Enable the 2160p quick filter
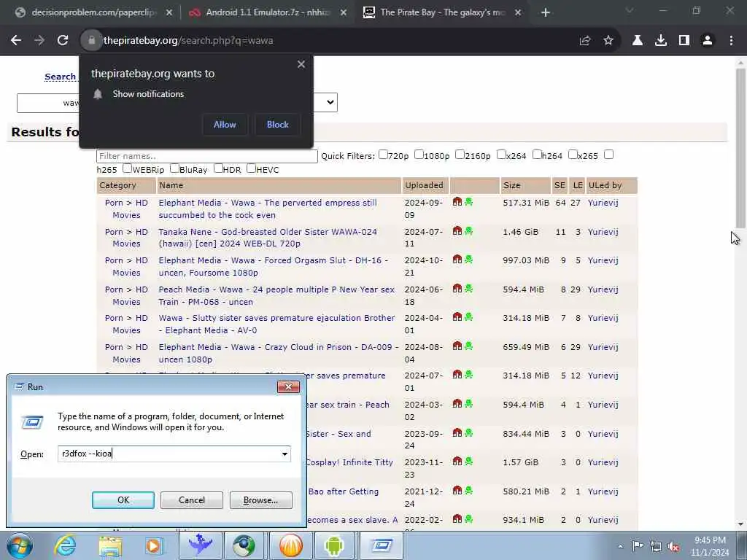 (460, 155)
